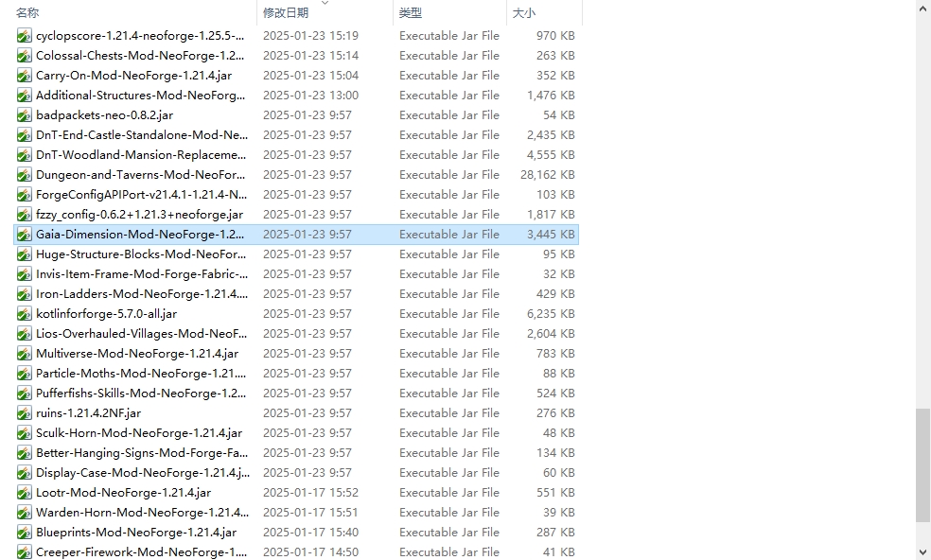Image resolution: width=931 pixels, height=560 pixels.
Task: Select the icon beside Particle-Moths-Mod-NeoForge
Action: 24,374
